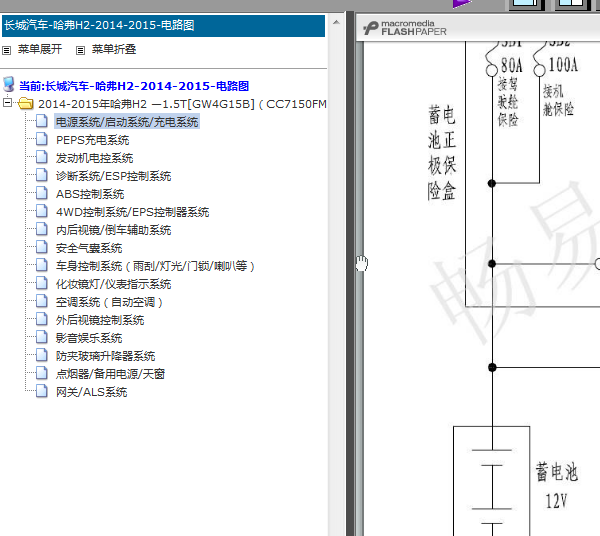
Task: Collapse the 2014-2015年哈弗H2 folder tree node
Action: 7,103
